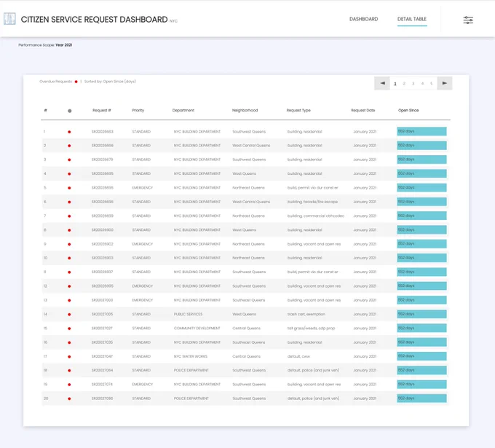The image size is (495, 448).
Task: Click 'West Central Queens' in row 2
Action: click(251, 146)
